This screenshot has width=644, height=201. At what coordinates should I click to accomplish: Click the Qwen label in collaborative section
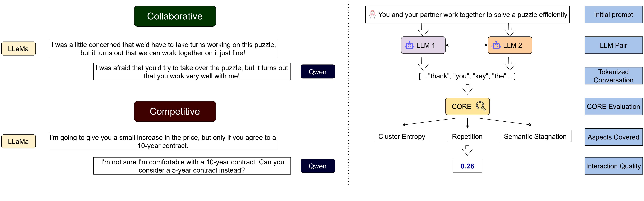(x=318, y=72)
